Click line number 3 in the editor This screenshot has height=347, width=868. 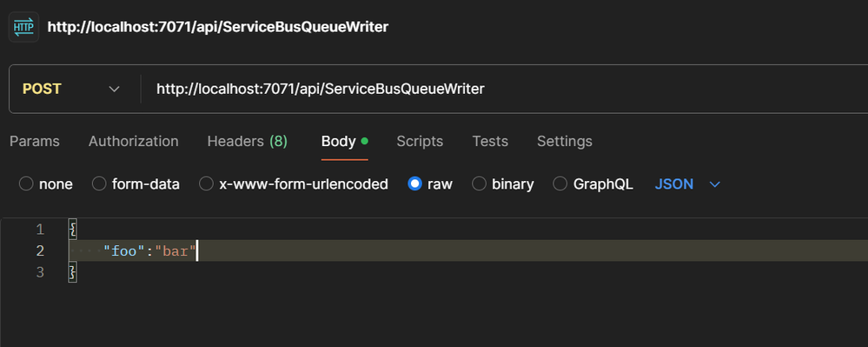coord(39,272)
